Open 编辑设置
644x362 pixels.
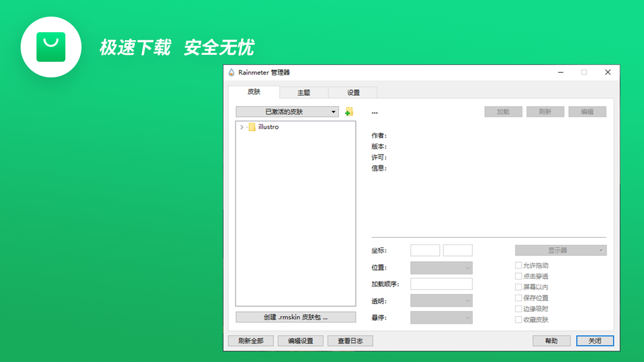coord(301,341)
